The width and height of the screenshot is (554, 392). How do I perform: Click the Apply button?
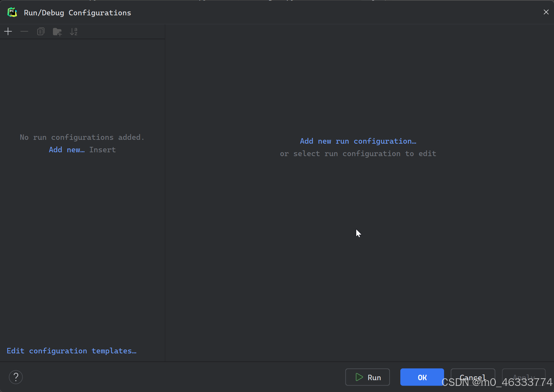pyautogui.click(x=524, y=377)
